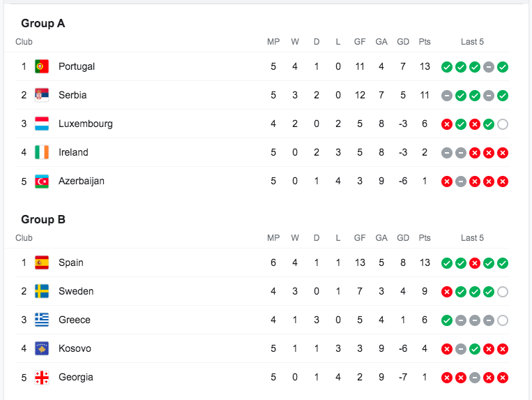Select Luxembourg's empty upcoming match circle
This screenshot has width=532, height=400.
503,124
